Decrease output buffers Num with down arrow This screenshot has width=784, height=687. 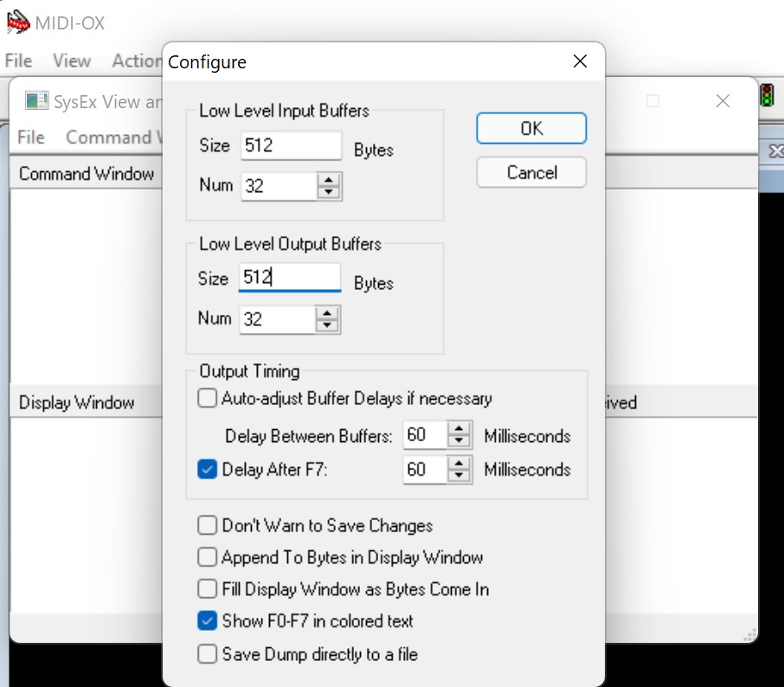coord(328,325)
